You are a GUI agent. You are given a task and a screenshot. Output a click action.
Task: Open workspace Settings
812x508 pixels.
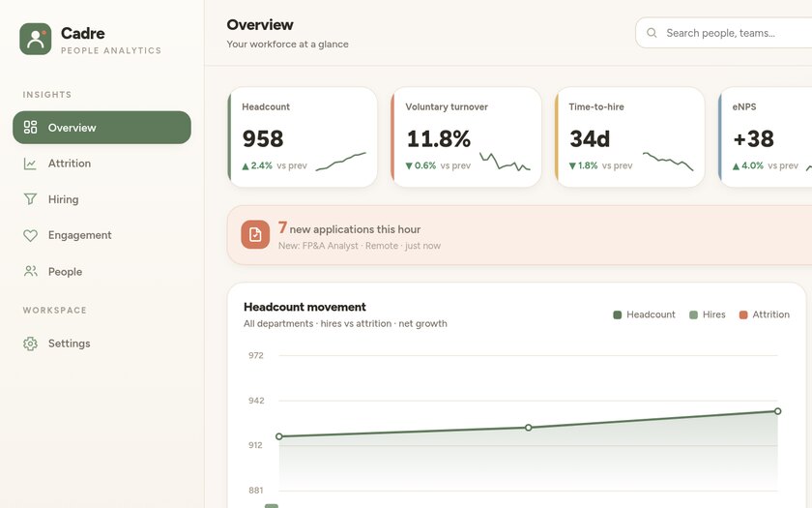pos(102,344)
